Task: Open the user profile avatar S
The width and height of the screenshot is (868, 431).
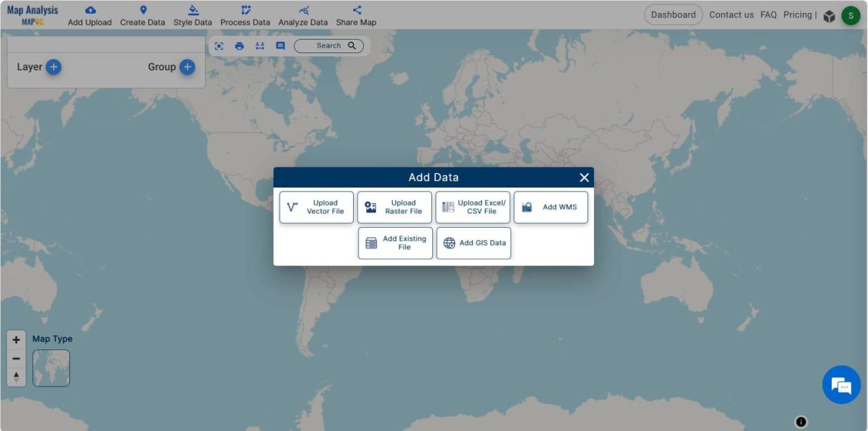Action: click(850, 16)
